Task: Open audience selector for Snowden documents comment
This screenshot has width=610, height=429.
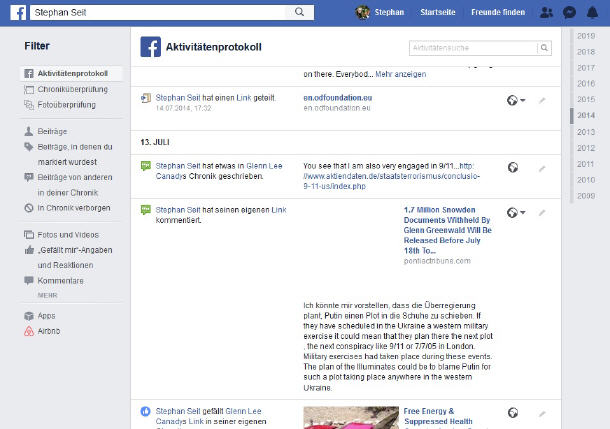Action: point(516,212)
